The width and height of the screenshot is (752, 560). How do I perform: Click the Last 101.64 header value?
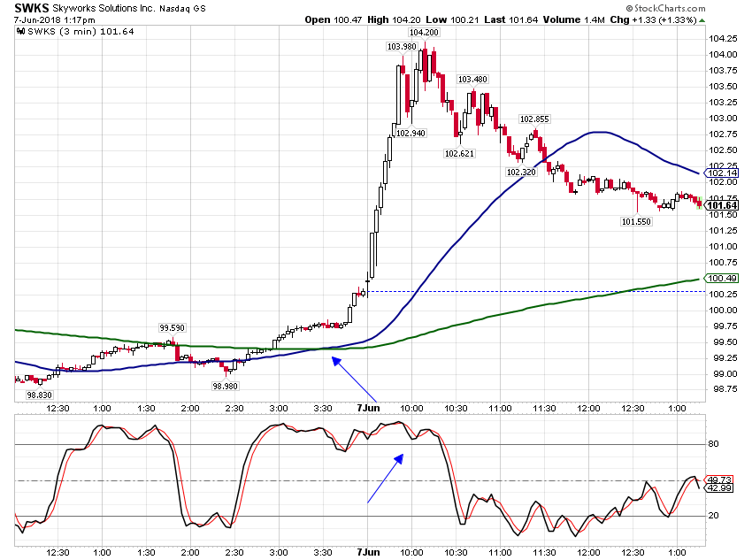pos(510,19)
